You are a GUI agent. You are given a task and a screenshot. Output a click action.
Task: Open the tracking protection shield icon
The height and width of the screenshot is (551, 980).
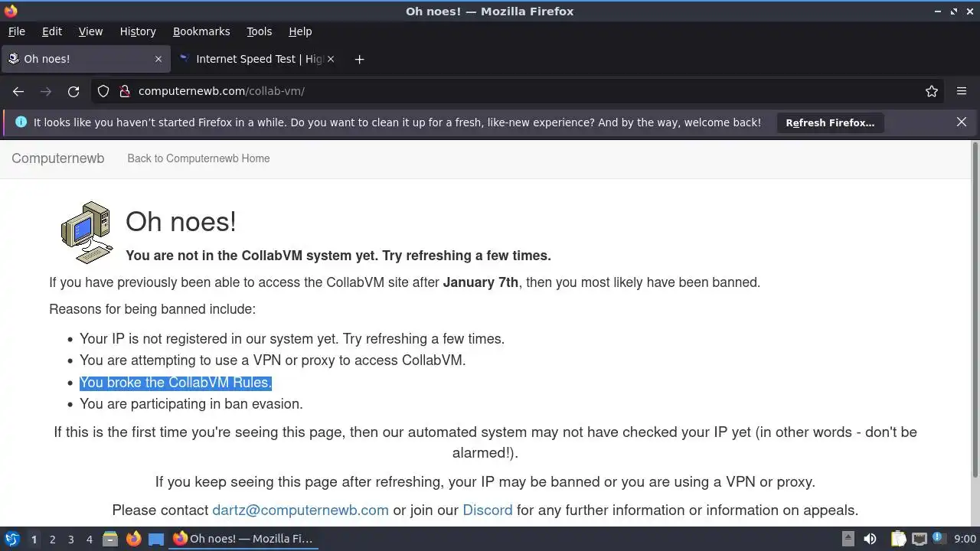103,91
